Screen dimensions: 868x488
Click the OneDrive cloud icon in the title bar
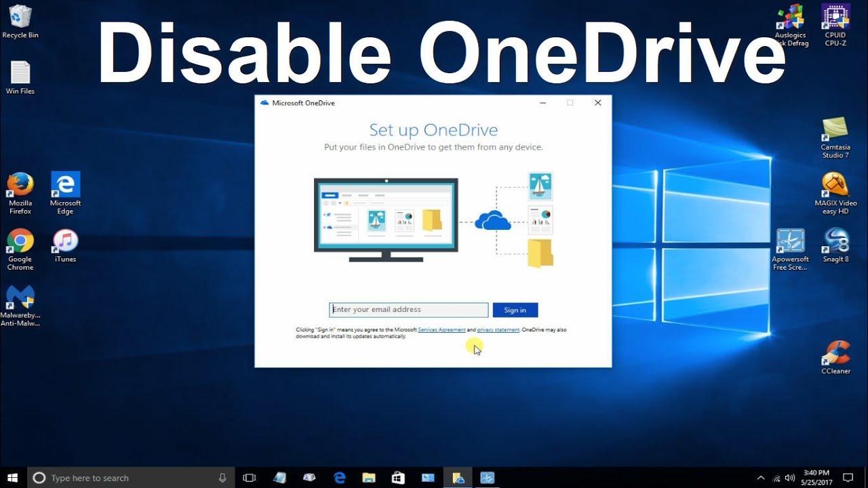(264, 103)
